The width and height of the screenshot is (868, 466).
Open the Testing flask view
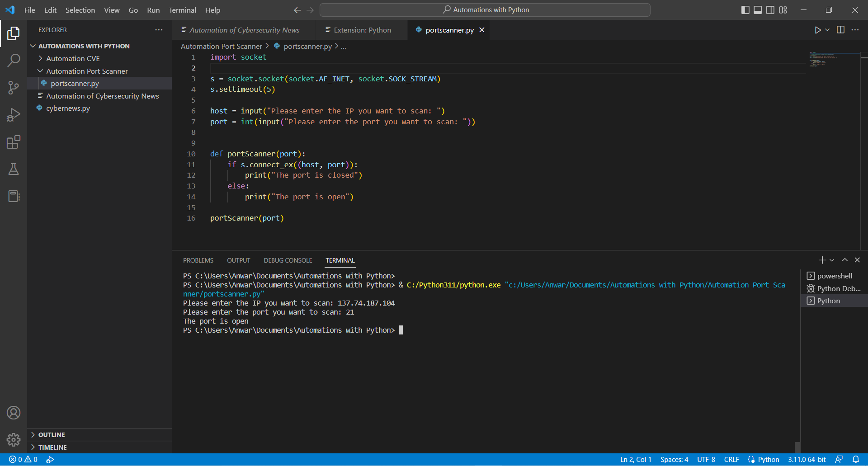point(14,169)
